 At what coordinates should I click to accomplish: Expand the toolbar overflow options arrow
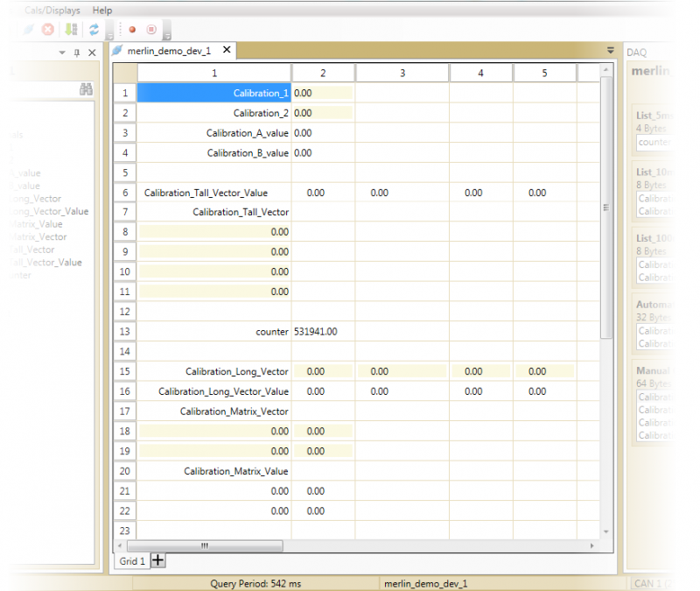coord(167,37)
